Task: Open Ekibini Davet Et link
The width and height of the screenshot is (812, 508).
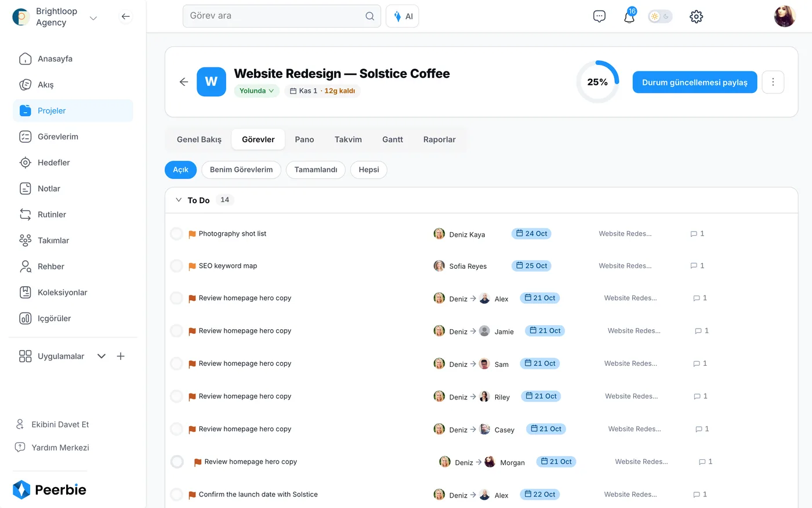Action: pos(52,424)
